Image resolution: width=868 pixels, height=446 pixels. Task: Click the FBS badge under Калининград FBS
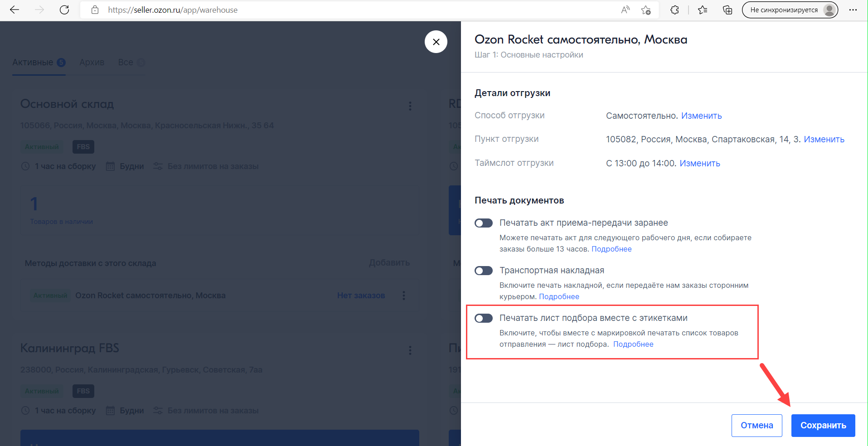83,391
